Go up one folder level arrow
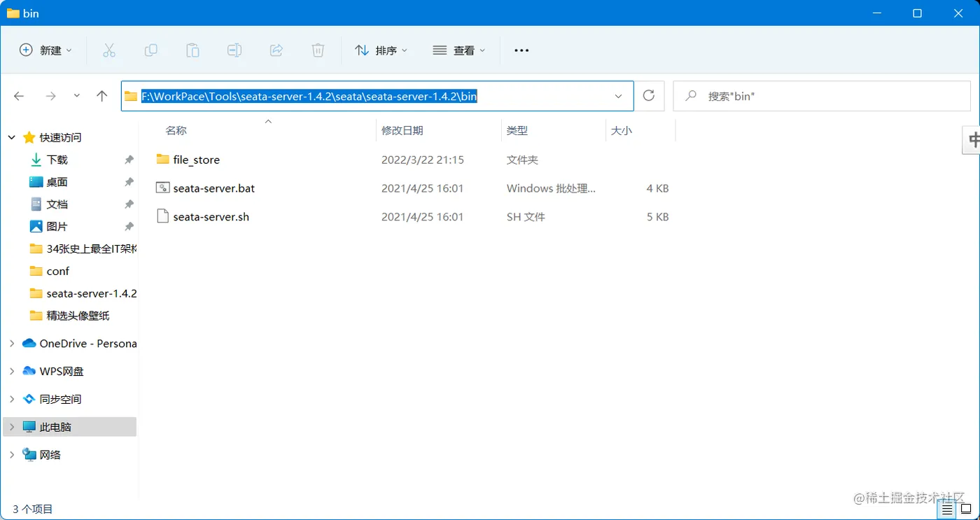Viewport: 980px width, 520px height. [x=102, y=96]
